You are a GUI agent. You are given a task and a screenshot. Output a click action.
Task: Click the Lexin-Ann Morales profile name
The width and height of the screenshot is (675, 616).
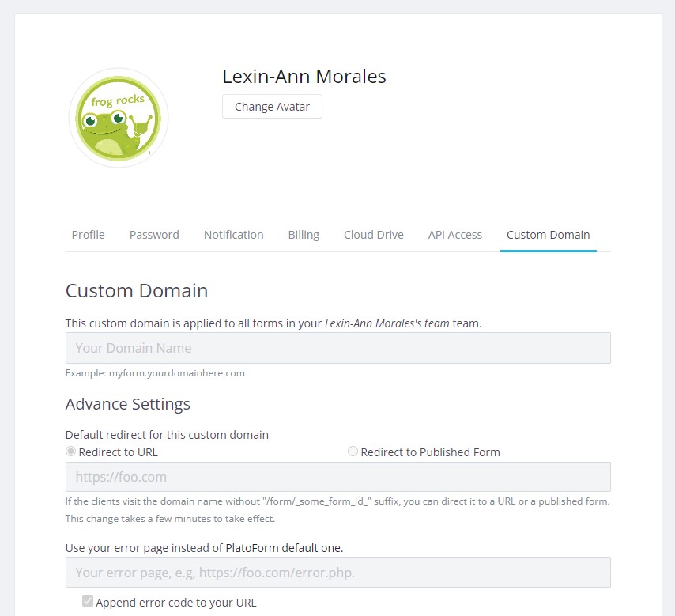click(304, 77)
